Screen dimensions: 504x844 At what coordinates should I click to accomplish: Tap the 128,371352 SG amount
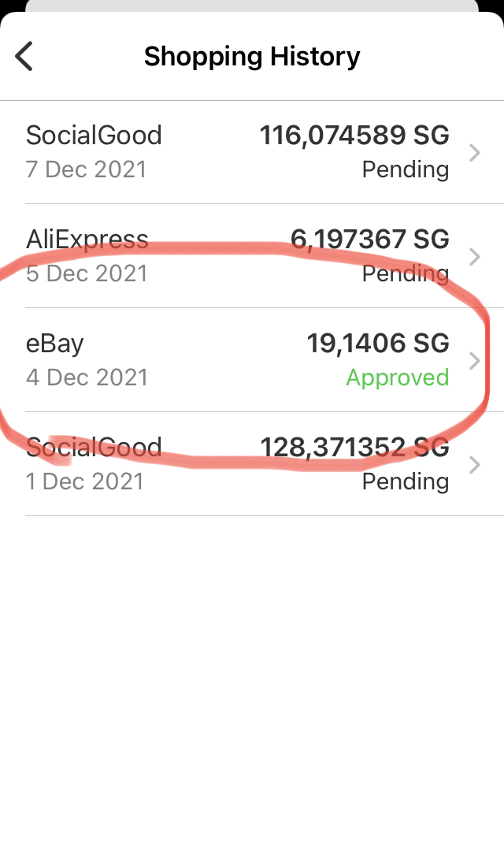point(354,448)
